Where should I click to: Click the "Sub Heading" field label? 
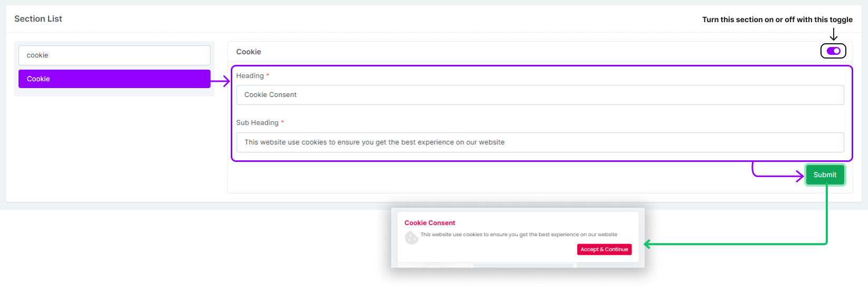257,123
